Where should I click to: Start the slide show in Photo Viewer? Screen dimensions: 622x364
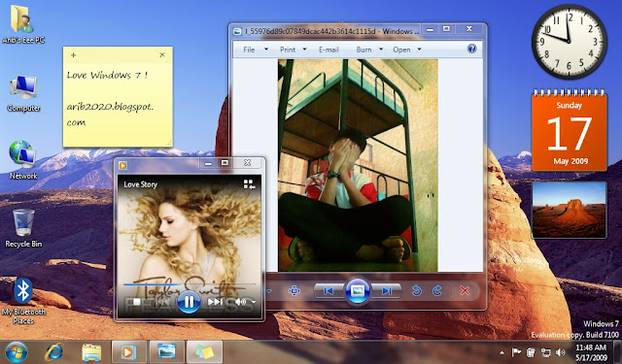[358, 291]
